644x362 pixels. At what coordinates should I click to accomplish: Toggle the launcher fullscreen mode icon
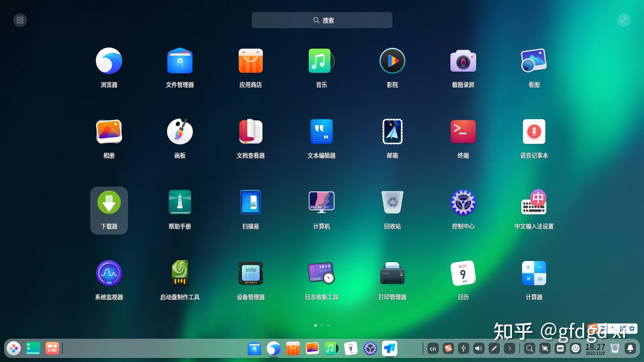point(623,20)
